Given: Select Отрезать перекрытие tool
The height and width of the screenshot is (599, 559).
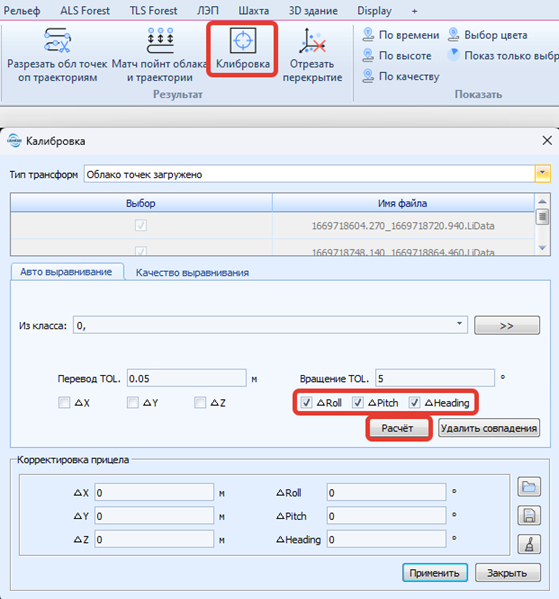Looking at the screenshot, I should (312, 55).
